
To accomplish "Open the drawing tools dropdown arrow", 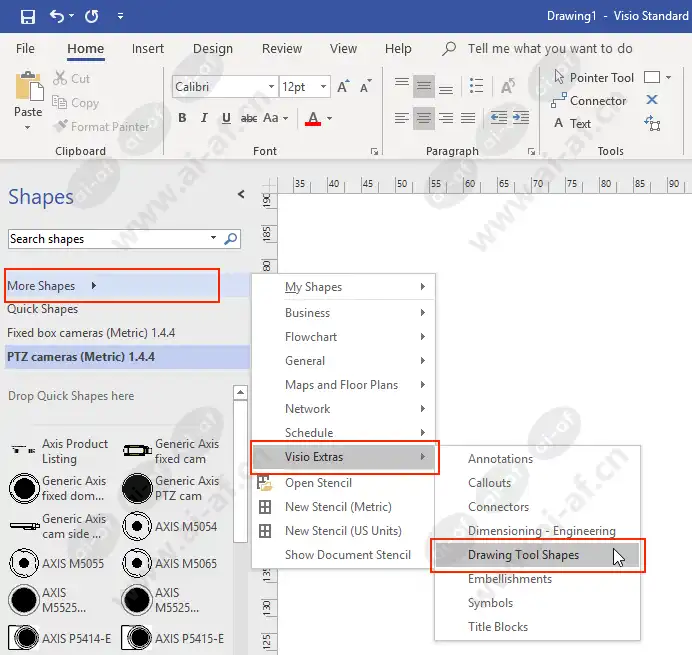I will (669, 77).
